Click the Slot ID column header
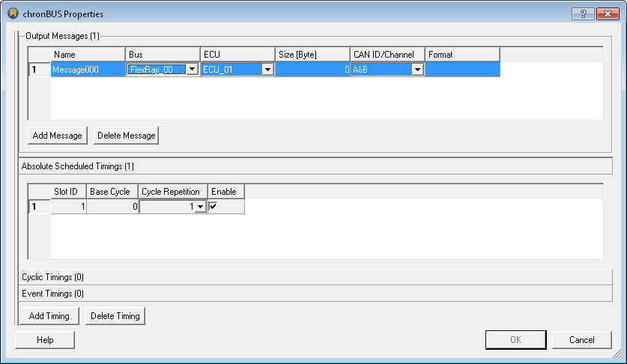The width and height of the screenshot is (627, 364). (68, 192)
